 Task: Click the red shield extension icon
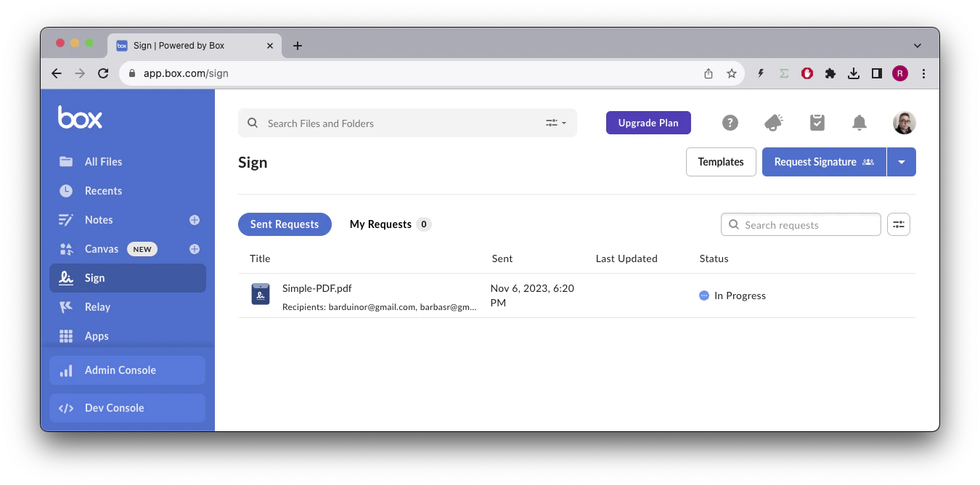point(807,73)
